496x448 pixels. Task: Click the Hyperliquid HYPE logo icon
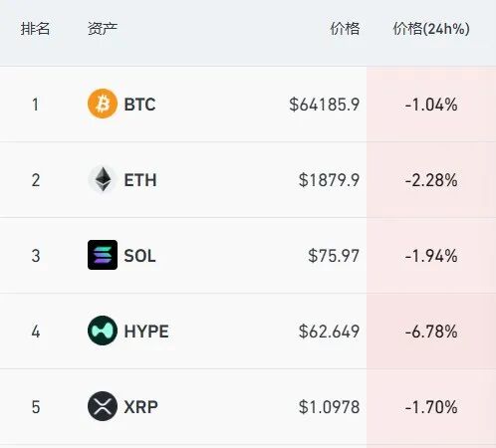103,331
